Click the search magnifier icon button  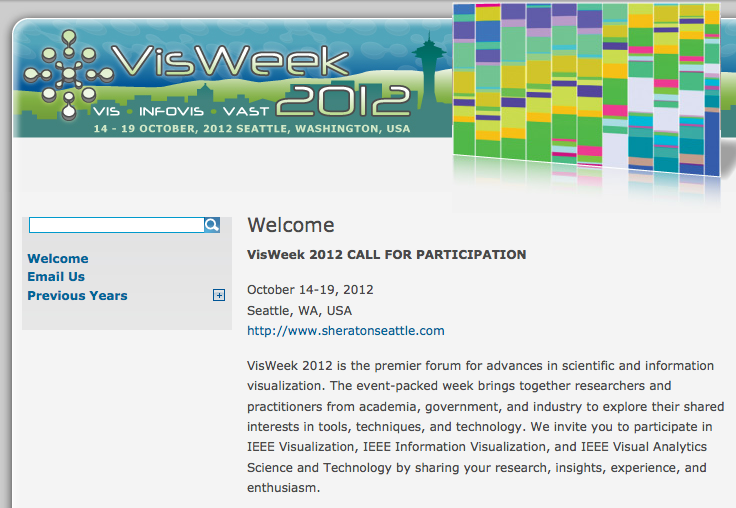coord(212,225)
